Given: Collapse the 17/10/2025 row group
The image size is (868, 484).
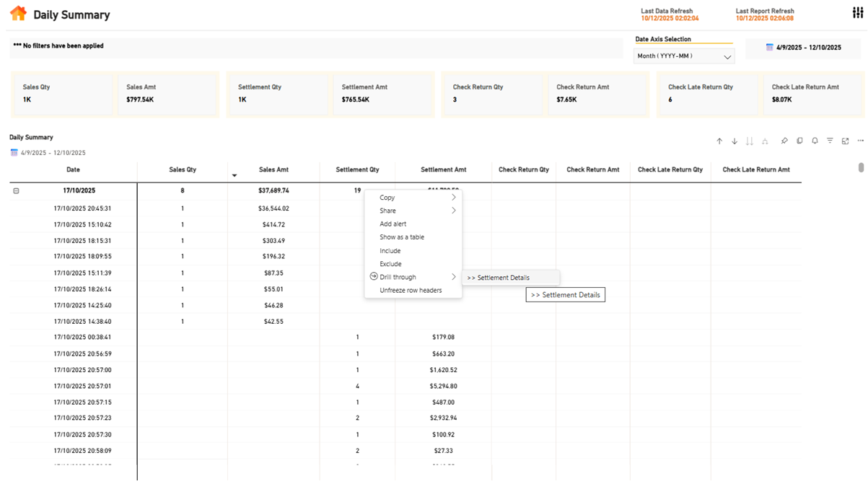Looking at the screenshot, I should [16, 191].
